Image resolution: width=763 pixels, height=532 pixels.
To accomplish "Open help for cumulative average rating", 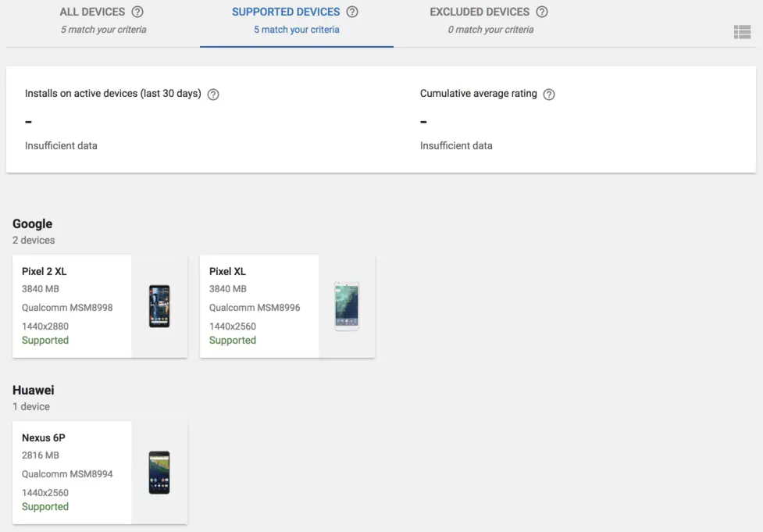I will click(549, 95).
